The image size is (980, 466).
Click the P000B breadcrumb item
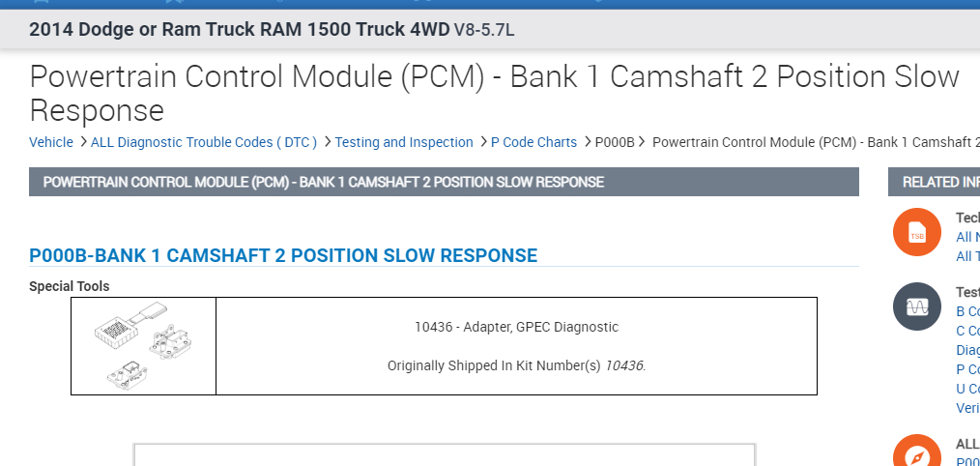[x=615, y=142]
